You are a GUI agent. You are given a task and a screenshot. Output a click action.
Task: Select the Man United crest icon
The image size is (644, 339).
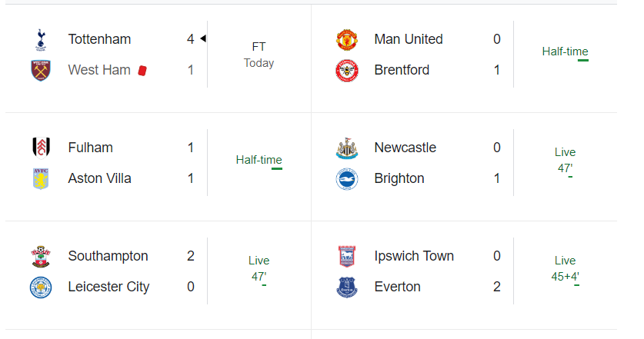pos(346,39)
